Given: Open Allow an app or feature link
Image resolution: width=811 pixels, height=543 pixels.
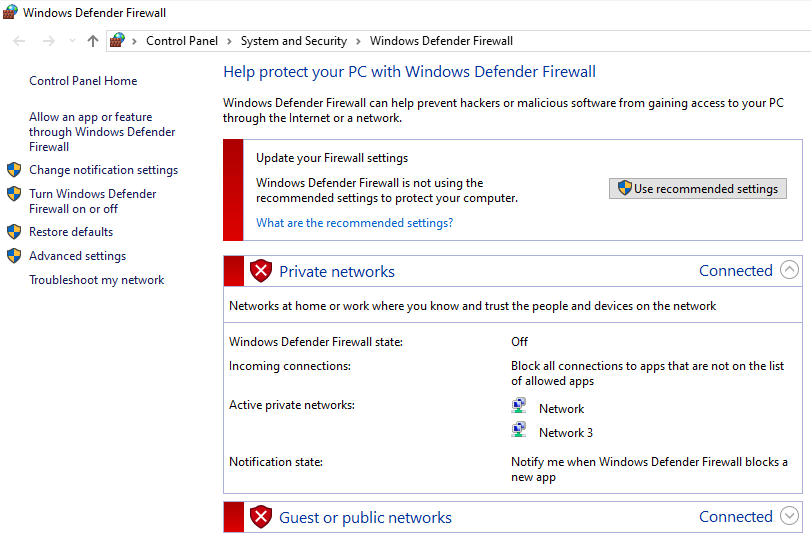Looking at the screenshot, I should tap(102, 132).
